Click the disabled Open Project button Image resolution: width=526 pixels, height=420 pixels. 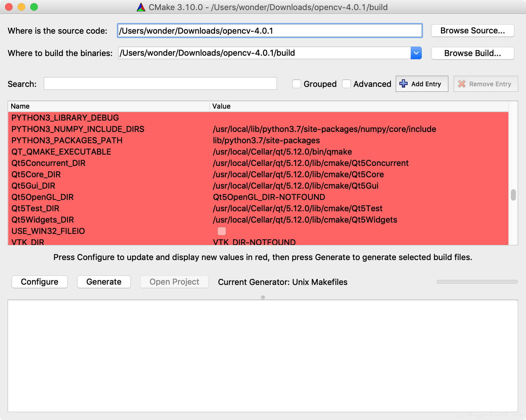pos(174,282)
